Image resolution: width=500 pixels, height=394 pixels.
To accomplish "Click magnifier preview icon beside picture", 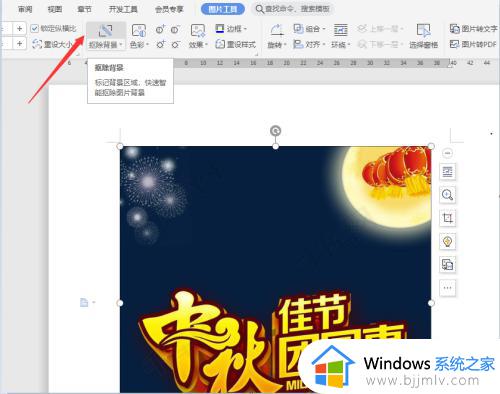I will (447, 195).
